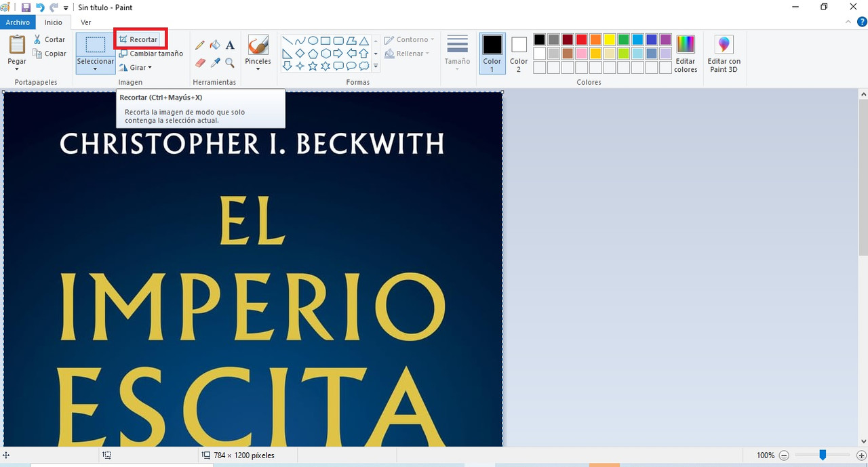
Task: Click the Copiar button
Action: (50, 54)
